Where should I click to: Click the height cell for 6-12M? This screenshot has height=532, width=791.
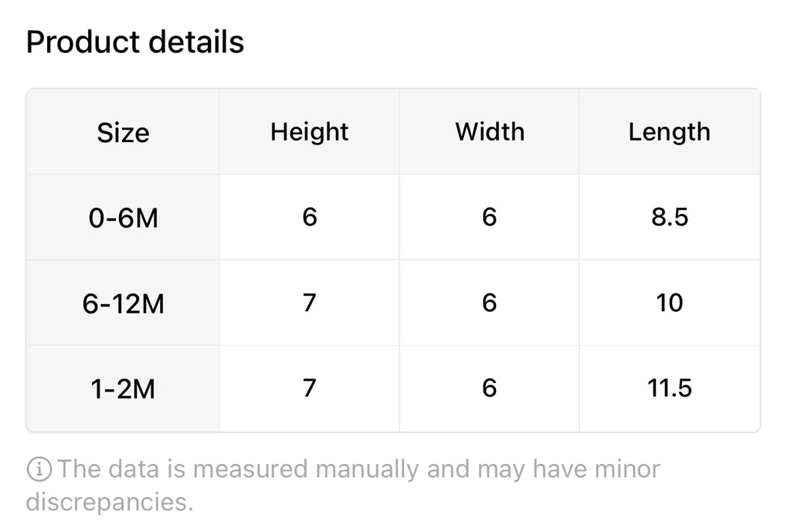[x=309, y=303]
